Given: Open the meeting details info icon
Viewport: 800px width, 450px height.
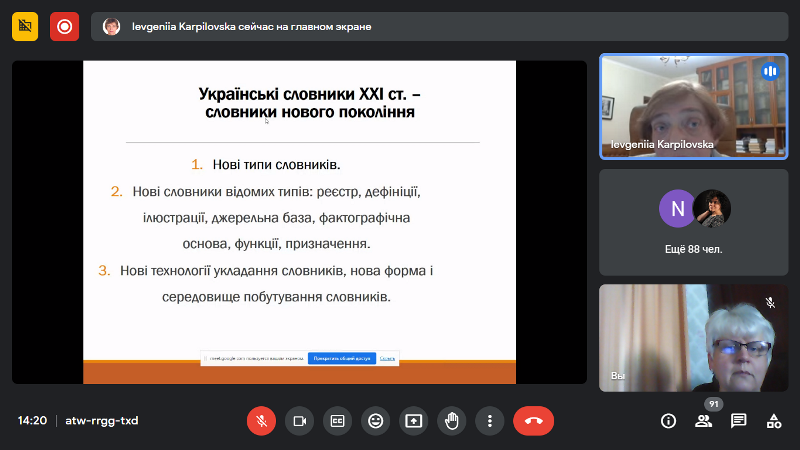Looking at the screenshot, I should click(x=668, y=421).
